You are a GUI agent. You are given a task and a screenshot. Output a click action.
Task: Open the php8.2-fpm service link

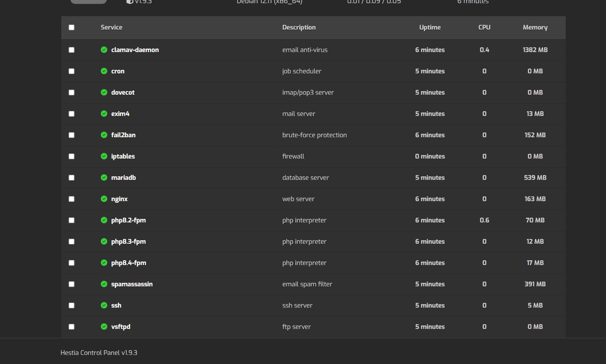(x=128, y=220)
